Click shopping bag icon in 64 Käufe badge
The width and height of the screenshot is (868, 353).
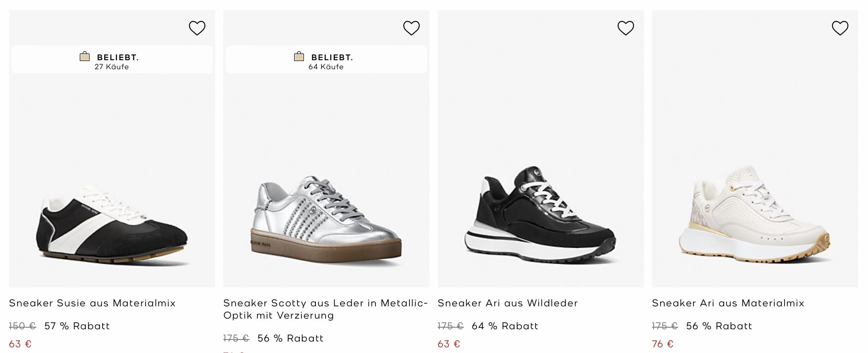[x=299, y=57]
